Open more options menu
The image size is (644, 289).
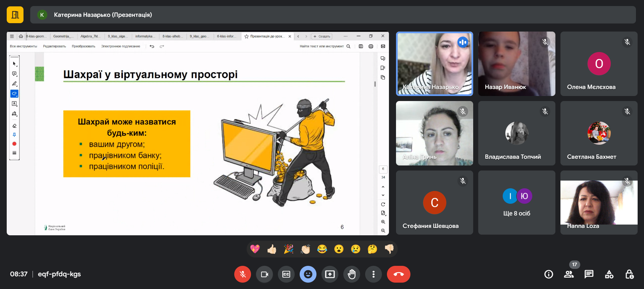[x=374, y=274]
